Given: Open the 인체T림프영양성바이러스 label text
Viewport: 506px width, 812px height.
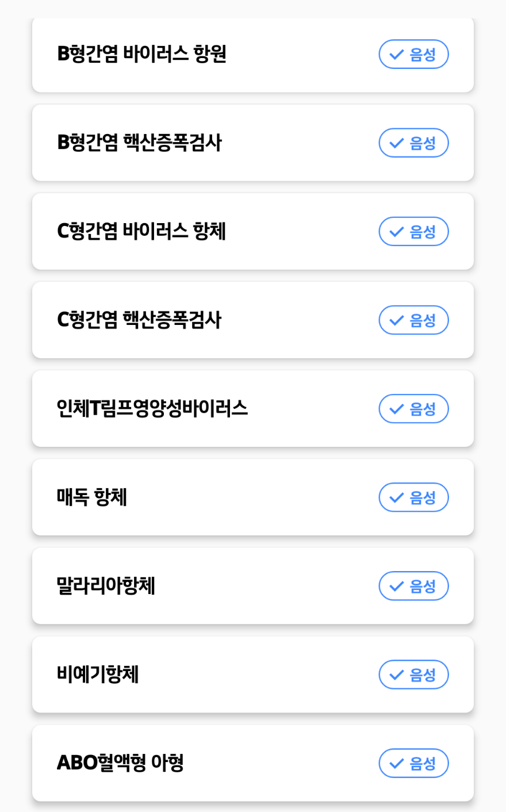Looking at the screenshot, I should 152,408.
